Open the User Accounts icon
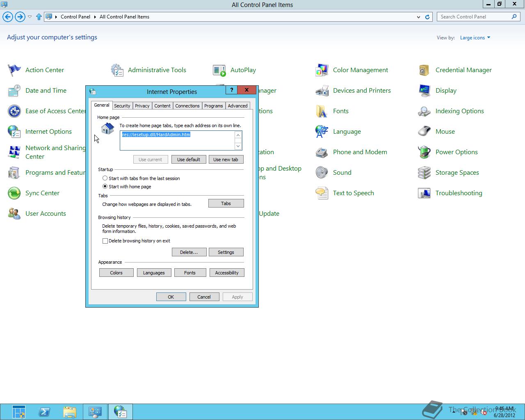 pyautogui.click(x=14, y=214)
